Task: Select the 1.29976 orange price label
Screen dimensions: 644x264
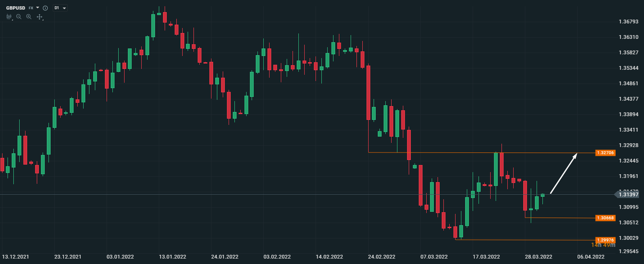Action: tap(605, 240)
